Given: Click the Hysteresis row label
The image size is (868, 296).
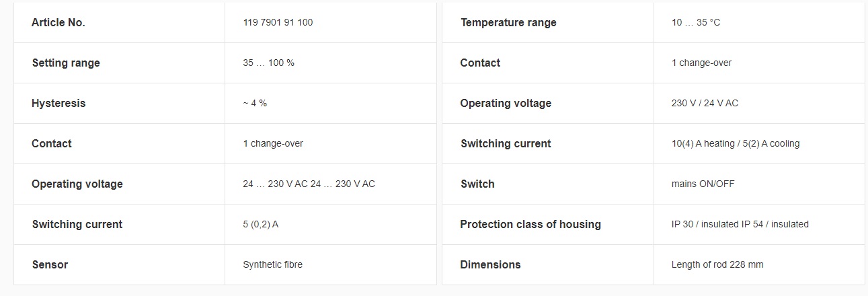Looking at the screenshot, I should pyautogui.click(x=58, y=103).
